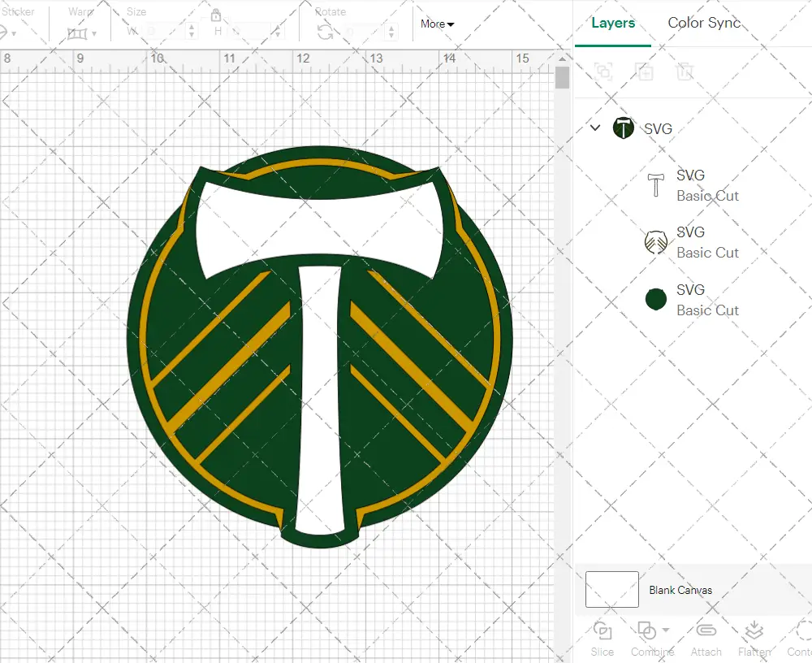This screenshot has width=812, height=663.
Task: Click the Combine tool icon
Action: [x=647, y=630]
